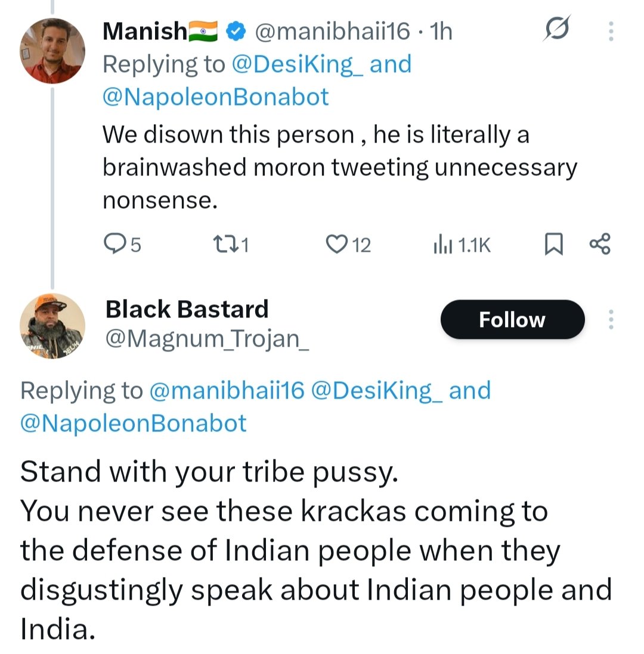This screenshot has height=654, width=644.
Task: Like Manish's tweet with the heart icon
Action: 338,244
